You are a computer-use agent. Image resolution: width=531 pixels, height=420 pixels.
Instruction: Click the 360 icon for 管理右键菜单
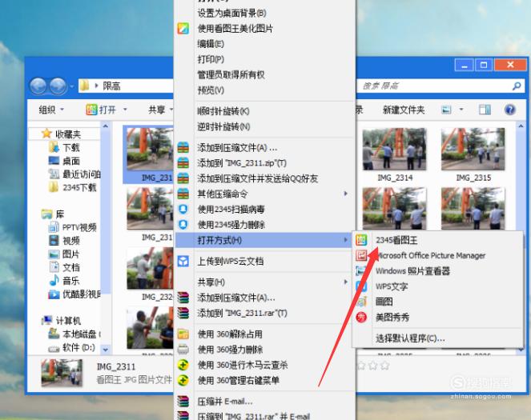(x=183, y=380)
